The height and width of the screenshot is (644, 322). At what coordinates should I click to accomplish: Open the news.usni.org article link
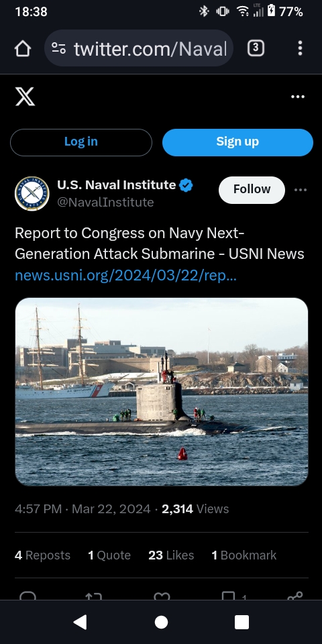pos(125,276)
